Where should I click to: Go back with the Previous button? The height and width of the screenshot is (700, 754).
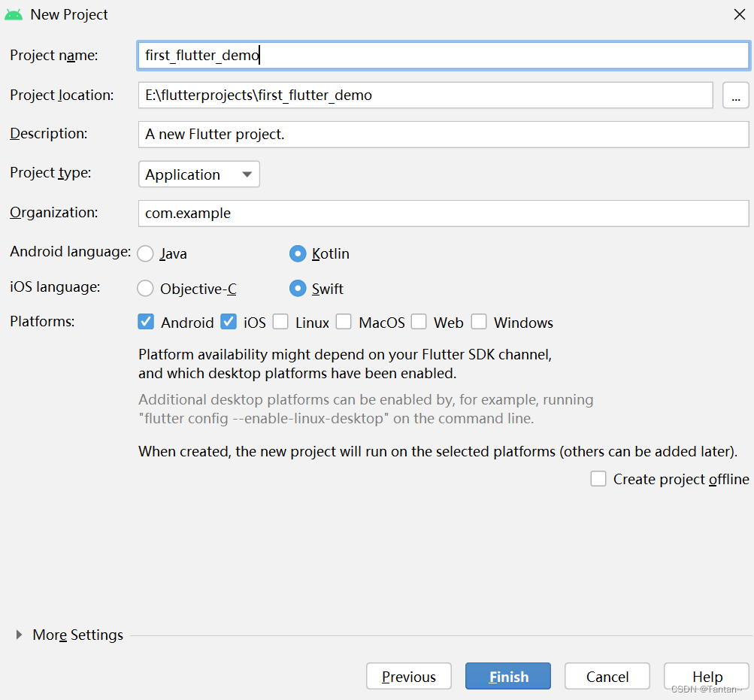pos(409,676)
